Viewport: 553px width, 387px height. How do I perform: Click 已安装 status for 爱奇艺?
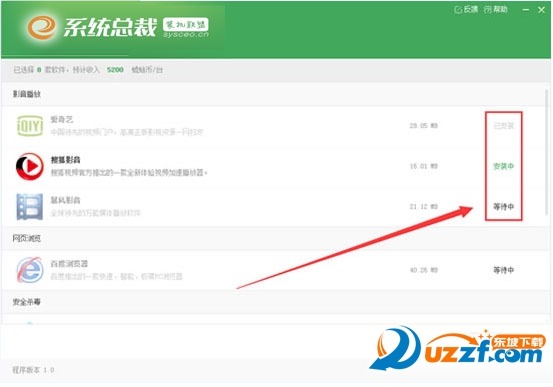coord(504,126)
